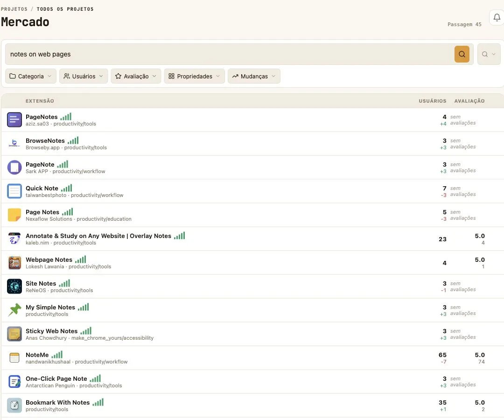The image size is (504, 420).
Task: Click the One-Click Page Note icon
Action: (14, 381)
